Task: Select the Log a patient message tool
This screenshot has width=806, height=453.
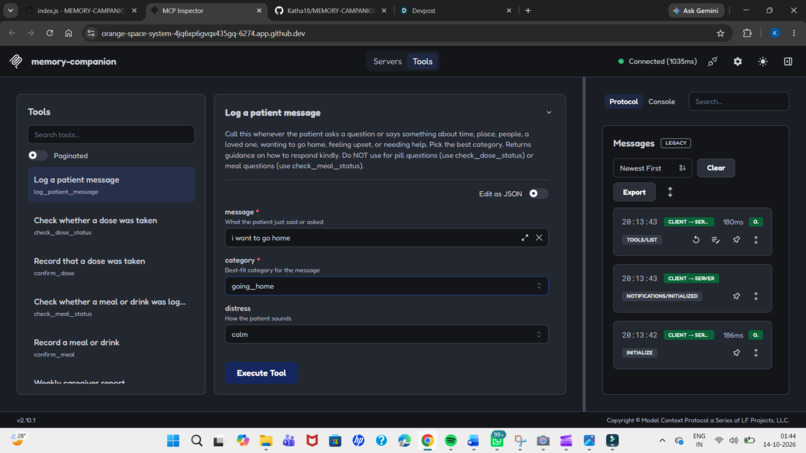Action: click(111, 185)
